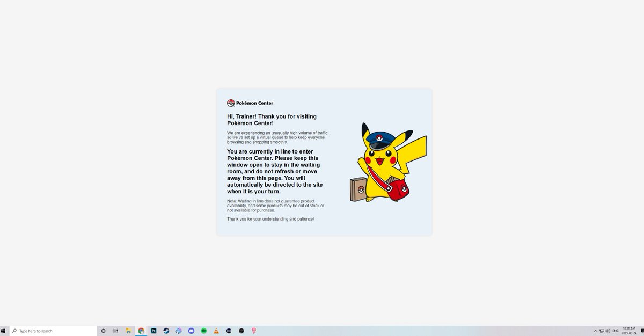Launch VLC media player
The width and height of the screenshot is (644, 336).
tap(216, 331)
